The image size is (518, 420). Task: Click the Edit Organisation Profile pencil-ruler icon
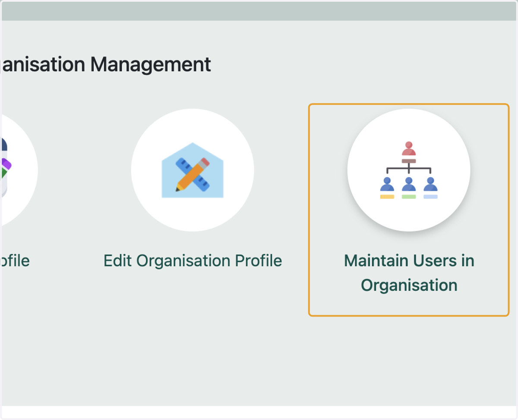tap(193, 170)
